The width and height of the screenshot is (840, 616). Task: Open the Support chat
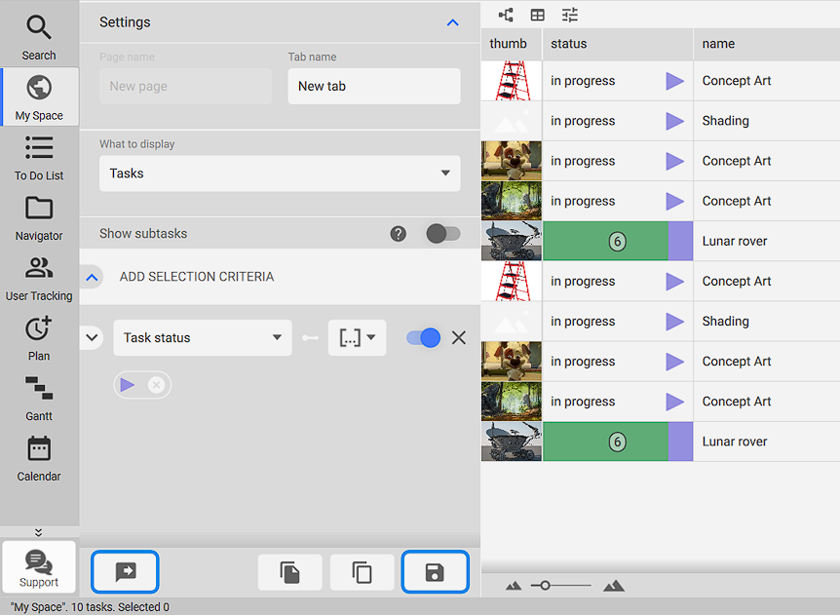coord(39,567)
